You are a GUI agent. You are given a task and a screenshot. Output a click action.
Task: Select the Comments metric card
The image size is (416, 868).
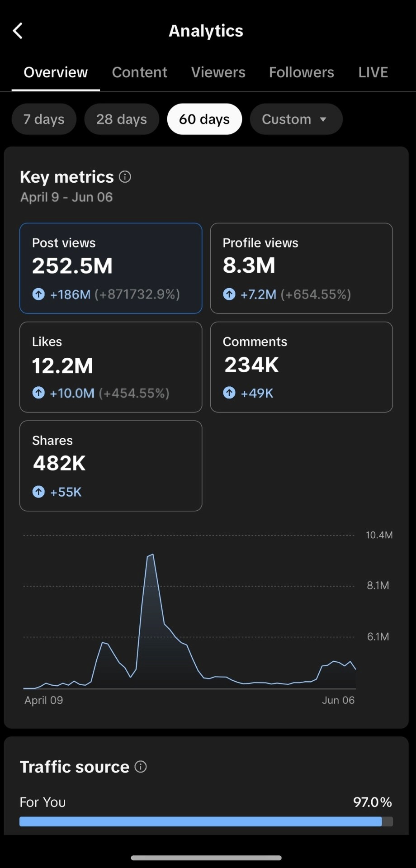[302, 367]
